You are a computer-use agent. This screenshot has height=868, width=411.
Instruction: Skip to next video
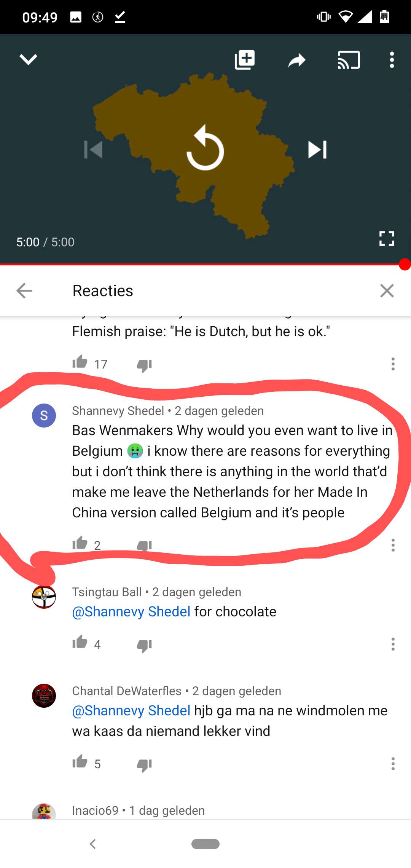tap(317, 149)
